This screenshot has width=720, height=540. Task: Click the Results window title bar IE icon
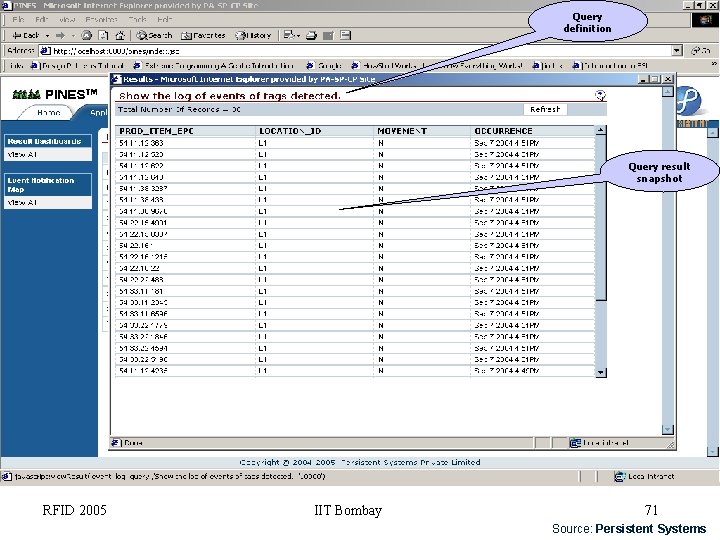(x=117, y=79)
